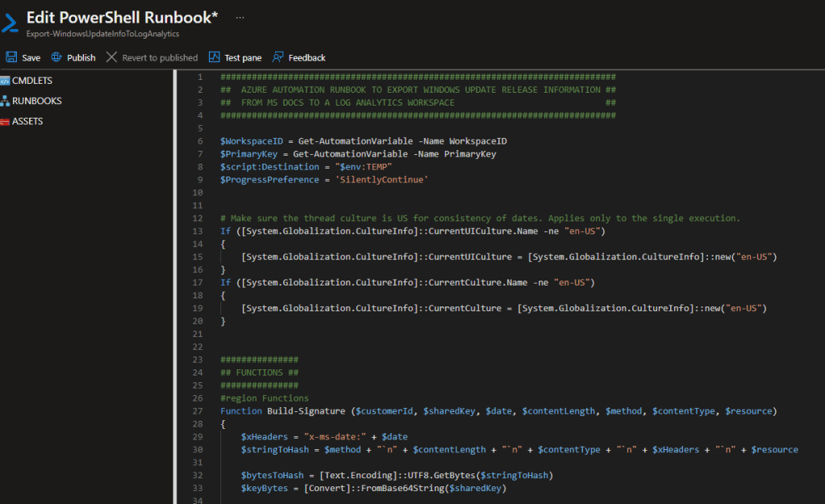The width and height of the screenshot is (825, 504).
Task: Click the #region Functions line
Action: (264, 398)
